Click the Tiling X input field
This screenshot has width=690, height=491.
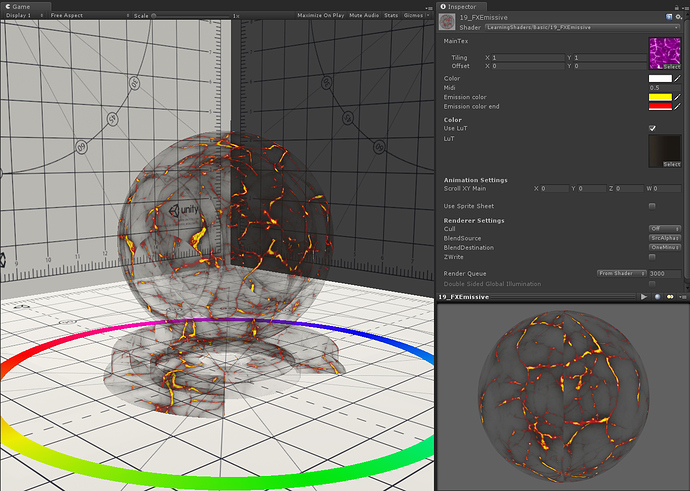(x=528, y=58)
